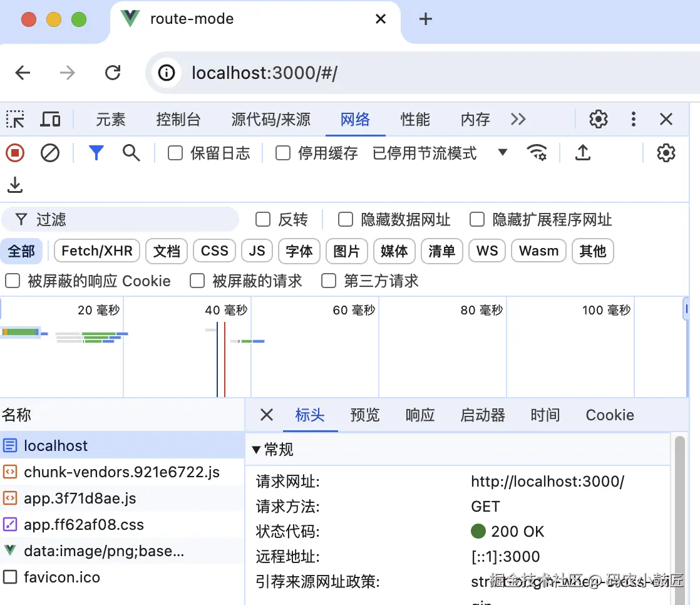Check 被屏蔽的请求 checkbox

pyautogui.click(x=197, y=281)
